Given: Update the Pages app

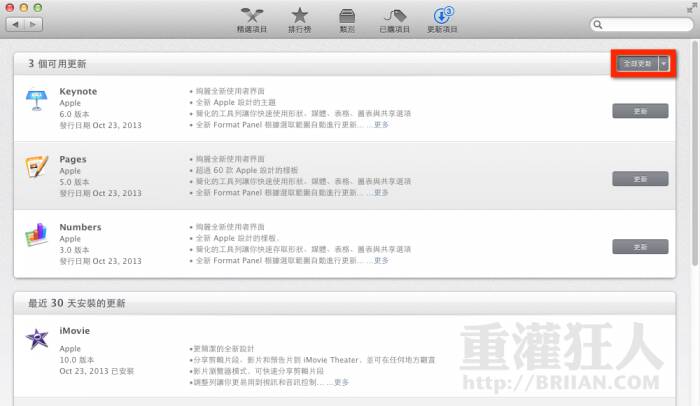Looking at the screenshot, I should 640,179.
